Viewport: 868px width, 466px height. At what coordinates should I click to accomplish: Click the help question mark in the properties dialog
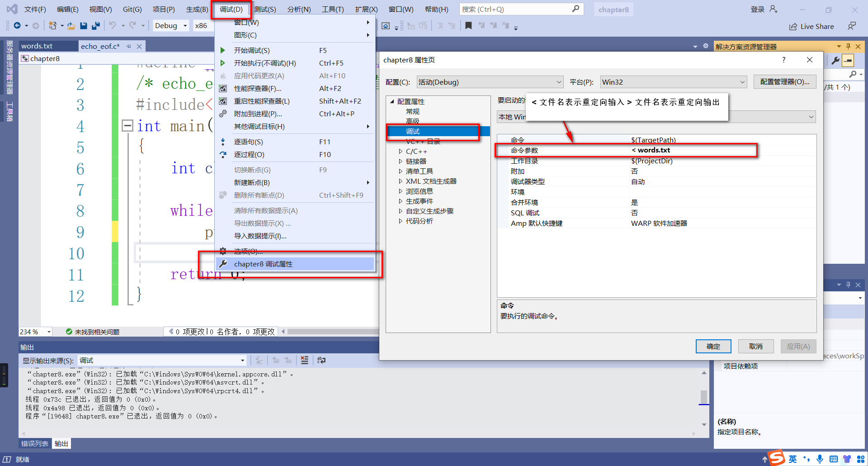(x=784, y=60)
